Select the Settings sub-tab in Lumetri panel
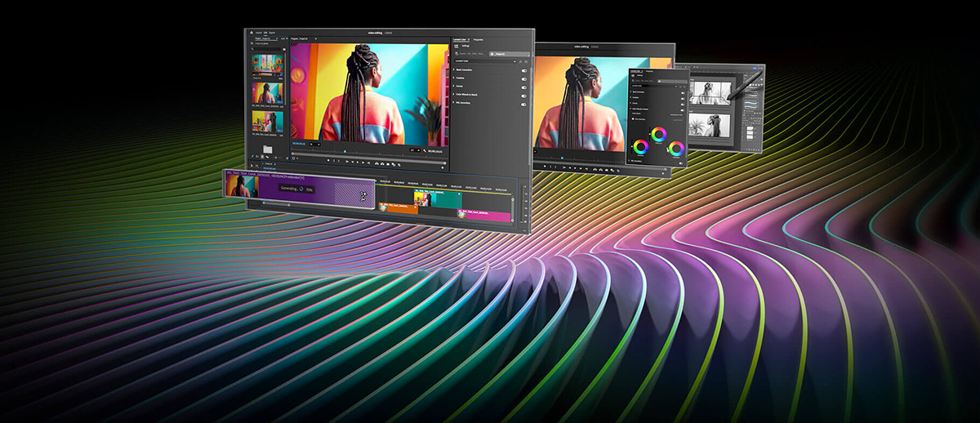The width and height of the screenshot is (980, 423). (x=465, y=46)
